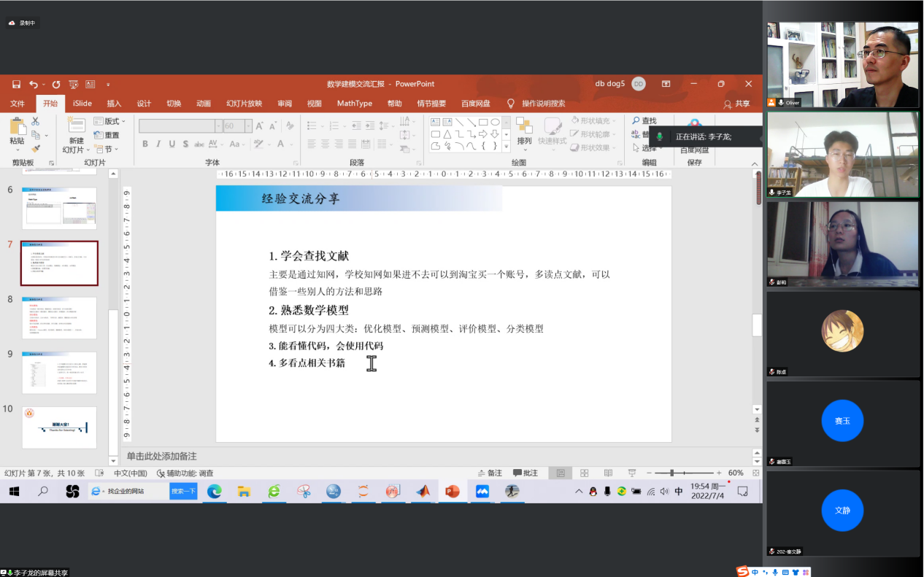924x577 pixels.
Task: Click the search (搜索一下) button in taskbar
Action: tap(183, 492)
